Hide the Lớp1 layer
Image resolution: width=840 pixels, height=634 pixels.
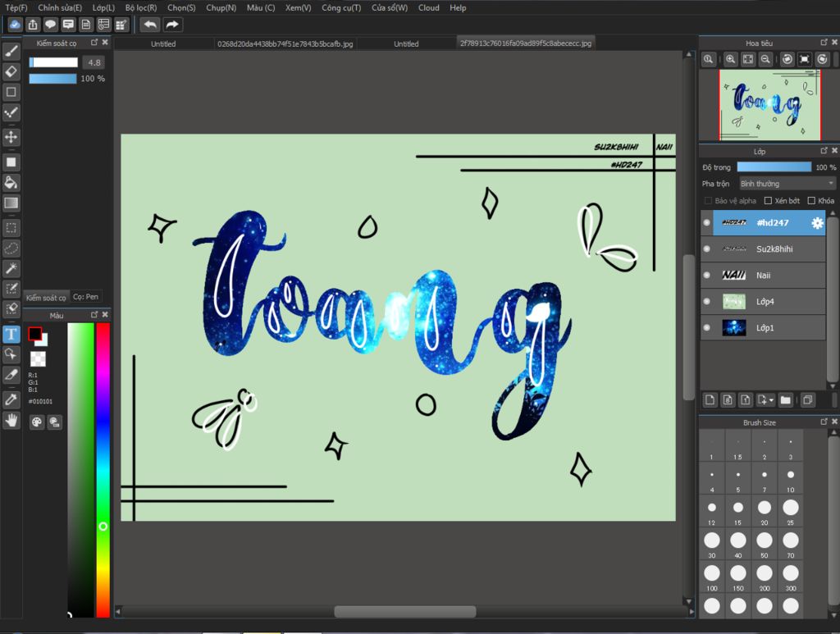pos(706,328)
